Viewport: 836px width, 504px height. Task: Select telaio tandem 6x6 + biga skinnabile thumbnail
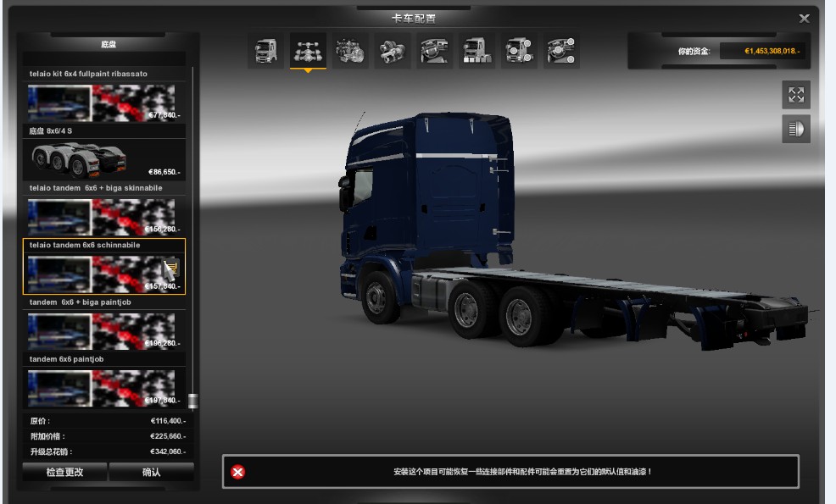tap(101, 217)
